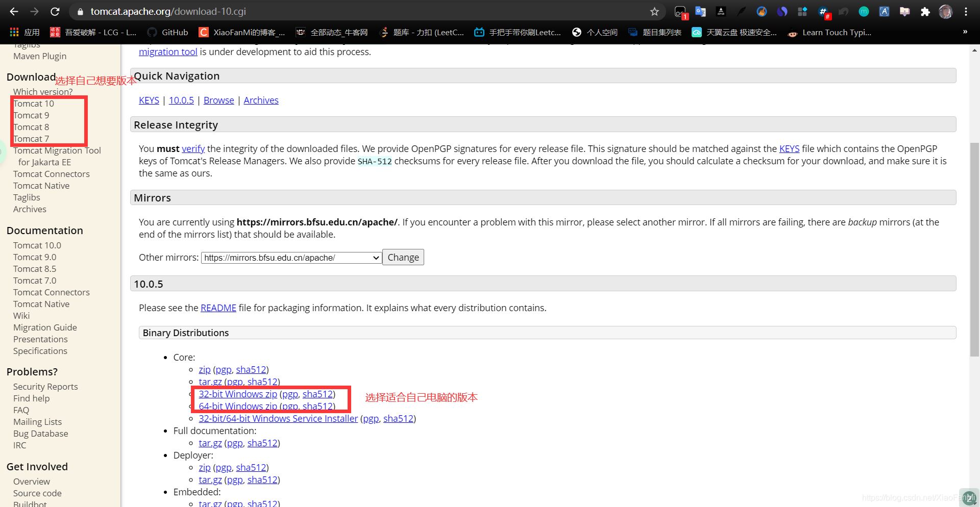Viewport: 980px width, 507px height.
Task: Expand the Other mirrors dropdown
Action: point(291,258)
